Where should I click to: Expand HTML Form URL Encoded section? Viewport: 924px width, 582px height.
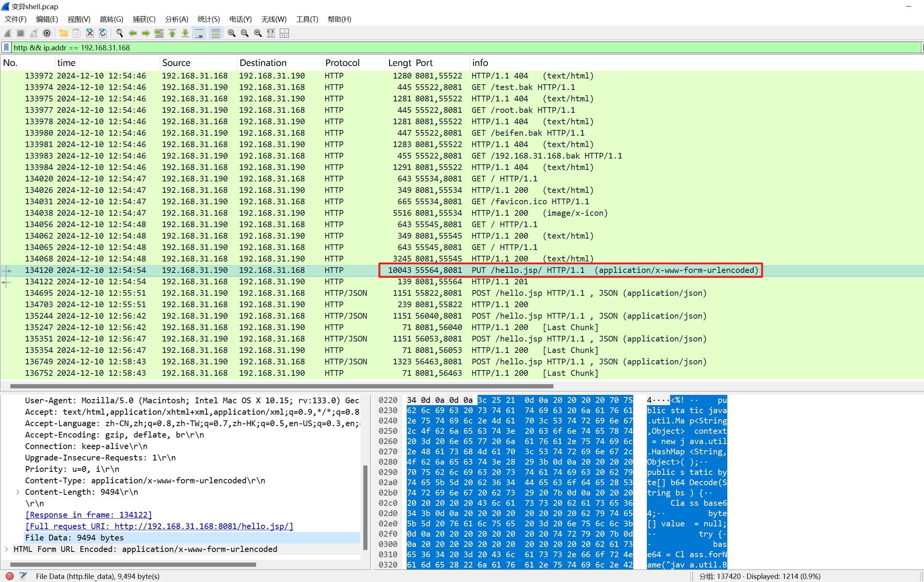pyautogui.click(x=6, y=549)
